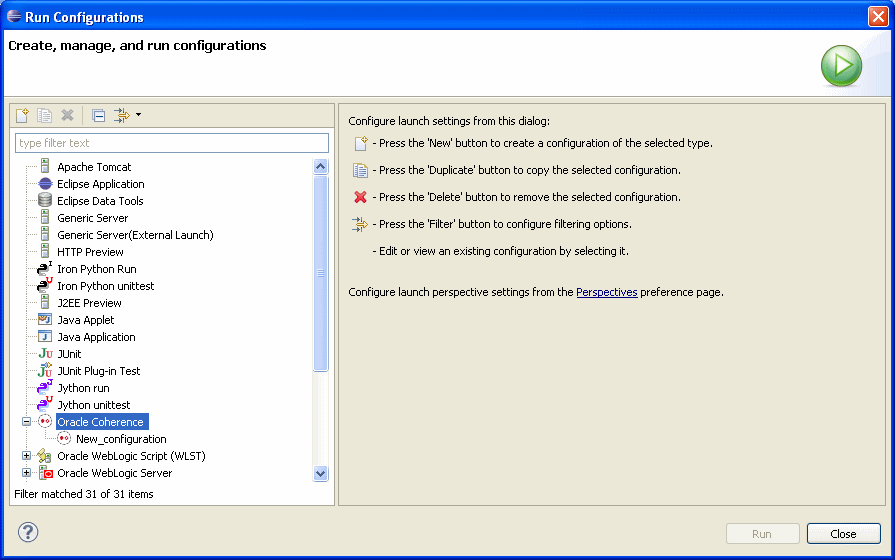Collapse the Oracle Coherence tree node

(26, 422)
